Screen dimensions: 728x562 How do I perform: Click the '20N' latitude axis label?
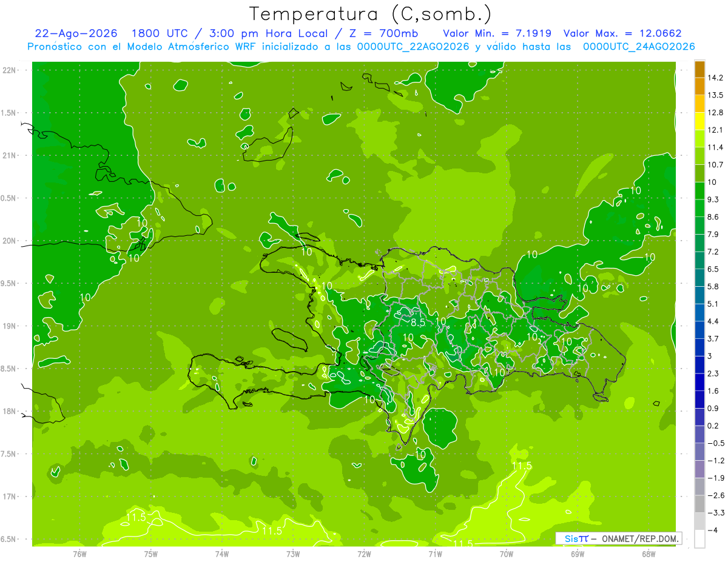10,241
